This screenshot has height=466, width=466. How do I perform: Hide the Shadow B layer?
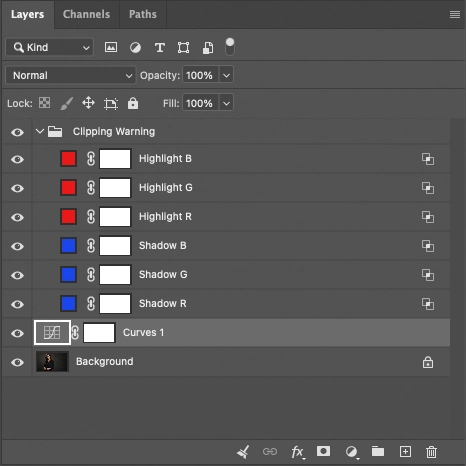point(17,246)
